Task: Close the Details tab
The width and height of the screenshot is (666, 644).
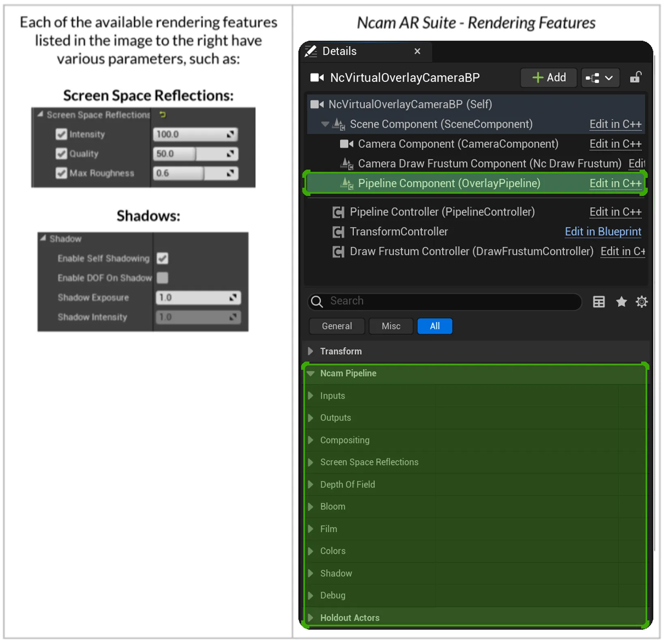Action: (x=417, y=51)
